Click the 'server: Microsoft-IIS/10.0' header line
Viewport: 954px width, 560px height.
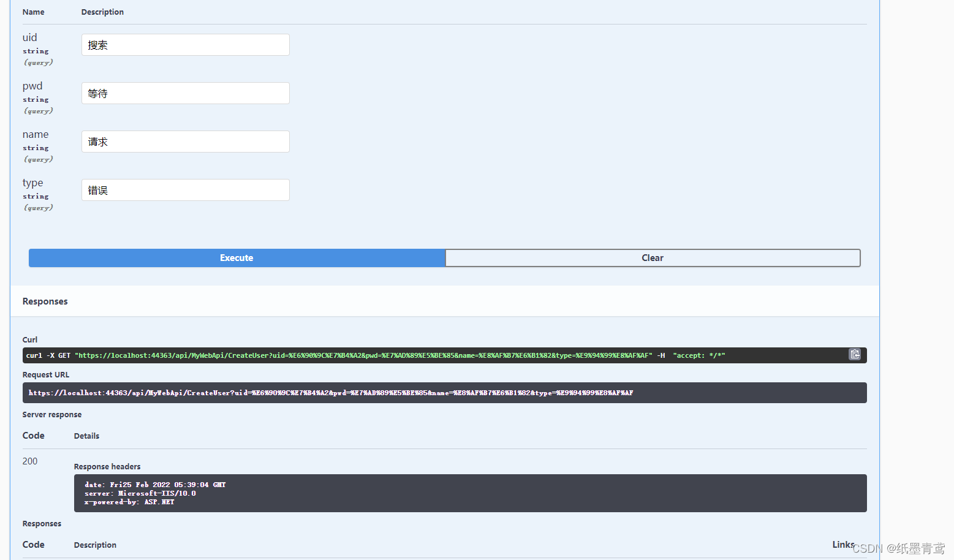point(140,493)
